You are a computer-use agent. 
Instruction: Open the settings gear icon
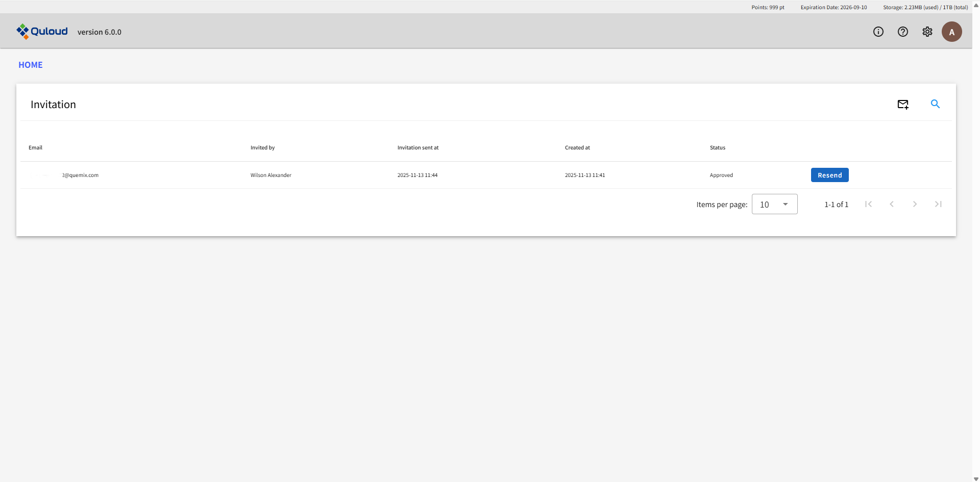coord(927,32)
